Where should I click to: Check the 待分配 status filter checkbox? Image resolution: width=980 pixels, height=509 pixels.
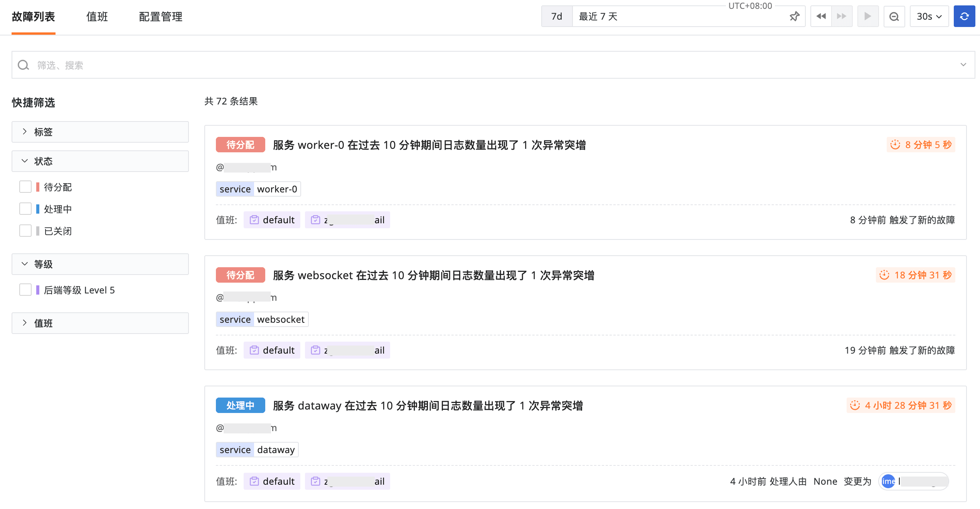click(x=25, y=187)
